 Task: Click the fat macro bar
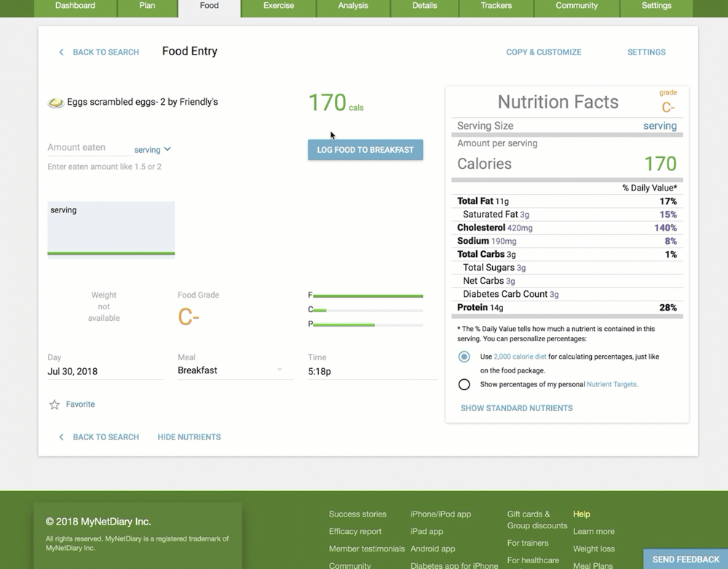tap(368, 296)
